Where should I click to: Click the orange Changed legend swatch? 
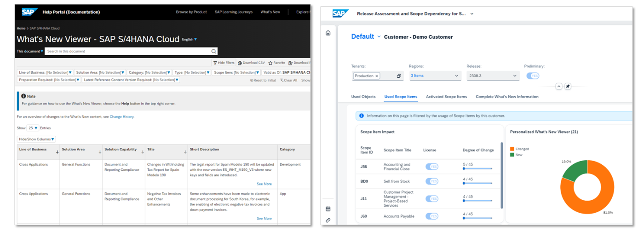coord(512,149)
